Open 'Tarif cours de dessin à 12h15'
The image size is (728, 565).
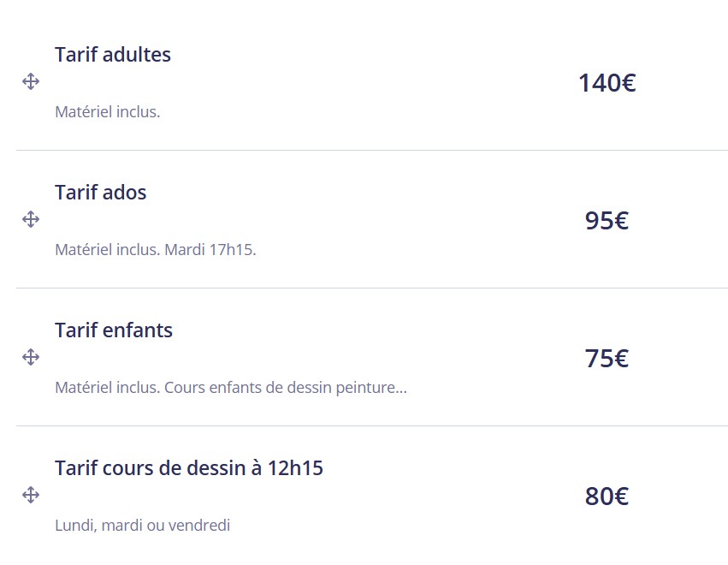(189, 468)
